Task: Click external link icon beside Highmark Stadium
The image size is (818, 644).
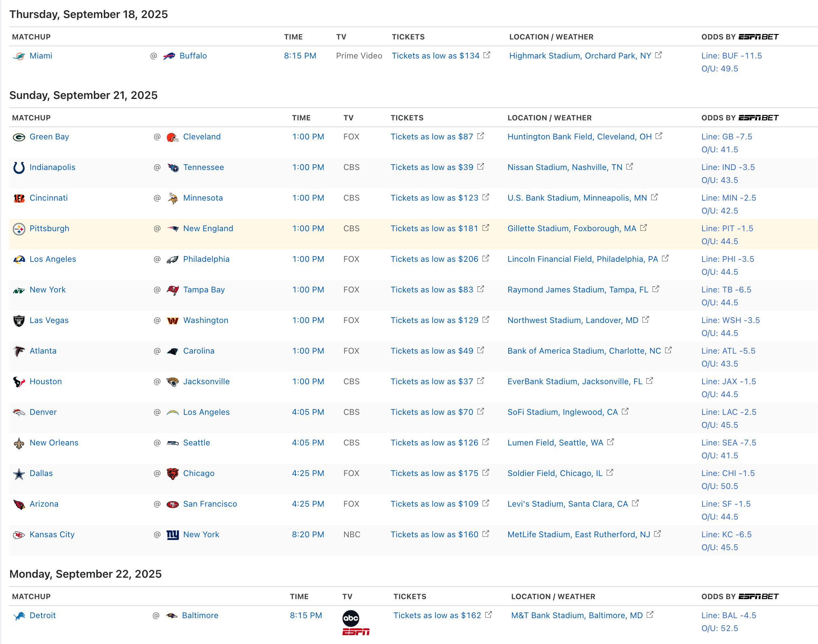Action: (659, 55)
